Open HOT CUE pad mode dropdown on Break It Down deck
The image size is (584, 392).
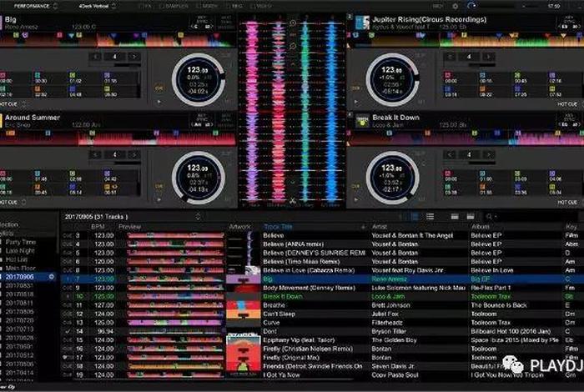point(570,202)
